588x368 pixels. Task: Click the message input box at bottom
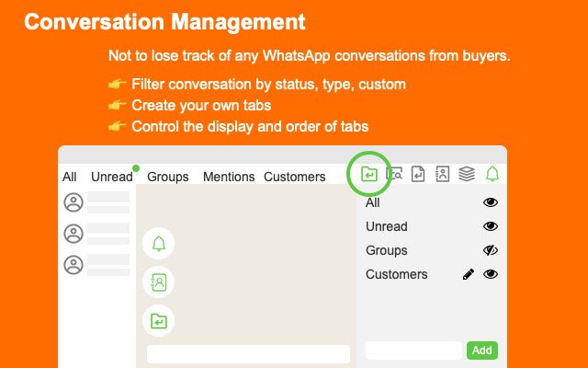tap(248, 354)
